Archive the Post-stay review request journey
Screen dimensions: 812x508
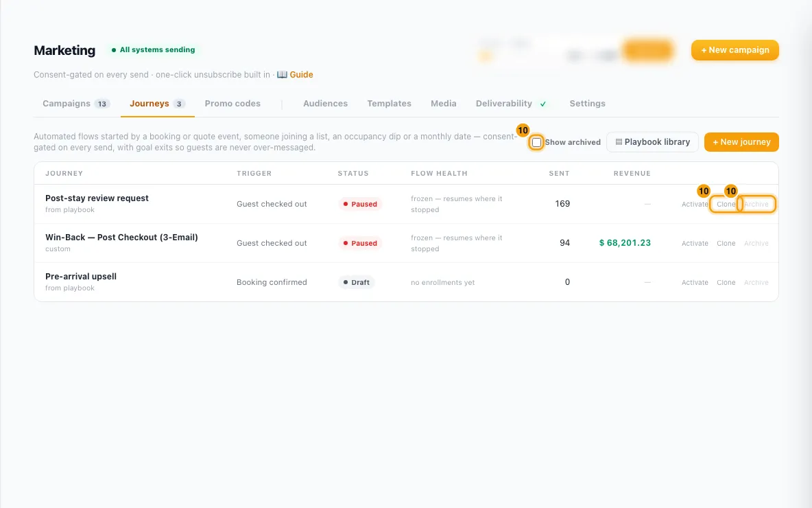(x=756, y=205)
